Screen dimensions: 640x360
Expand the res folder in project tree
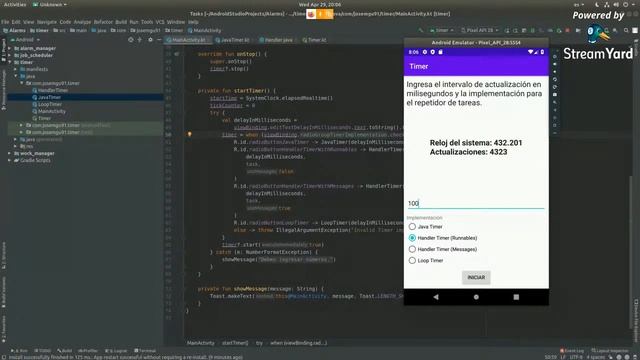pos(16,146)
